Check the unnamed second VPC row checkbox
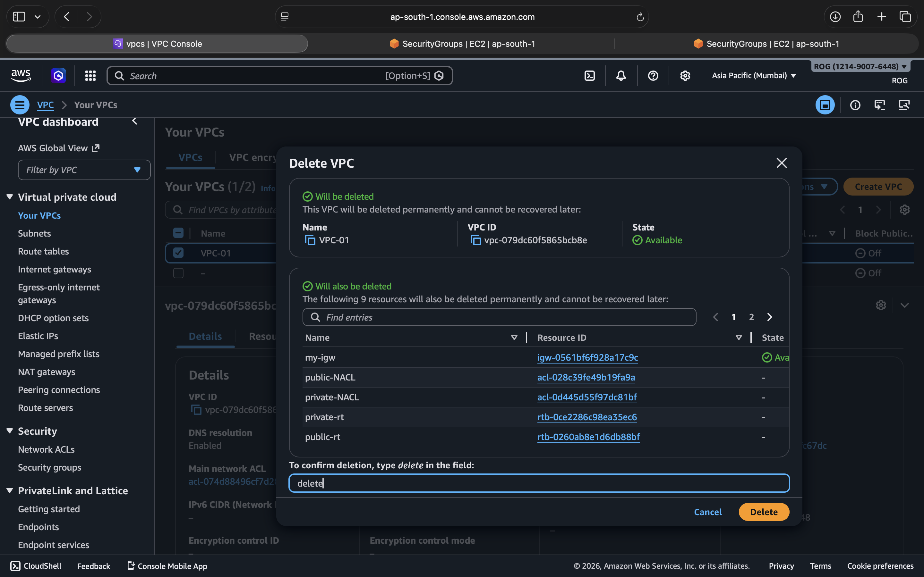Image resolution: width=924 pixels, height=577 pixels. [178, 273]
